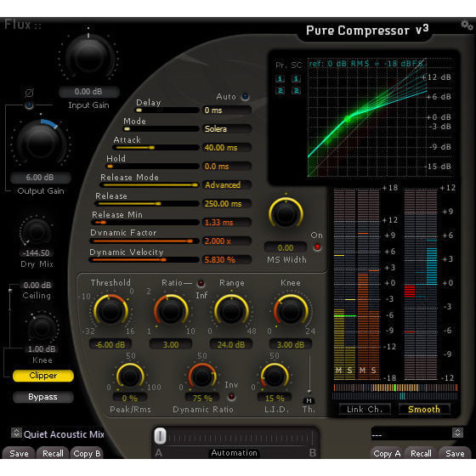This screenshot has height=476, width=476.
Task: Save preset slot A
Action: pos(19,453)
